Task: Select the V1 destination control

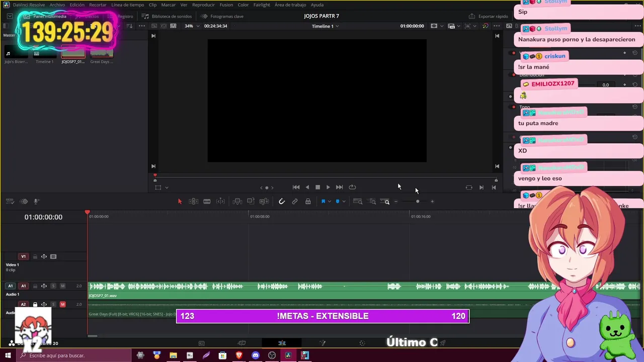Action: [23, 256]
